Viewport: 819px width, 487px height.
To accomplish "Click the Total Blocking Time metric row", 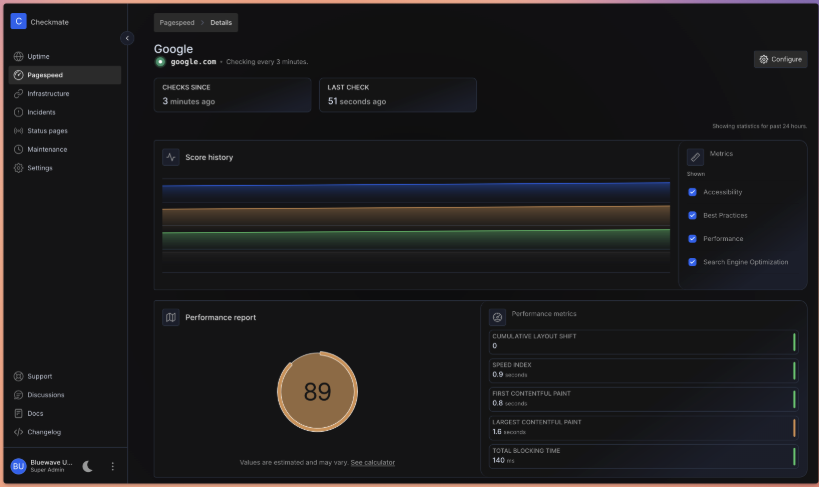I will (x=644, y=456).
